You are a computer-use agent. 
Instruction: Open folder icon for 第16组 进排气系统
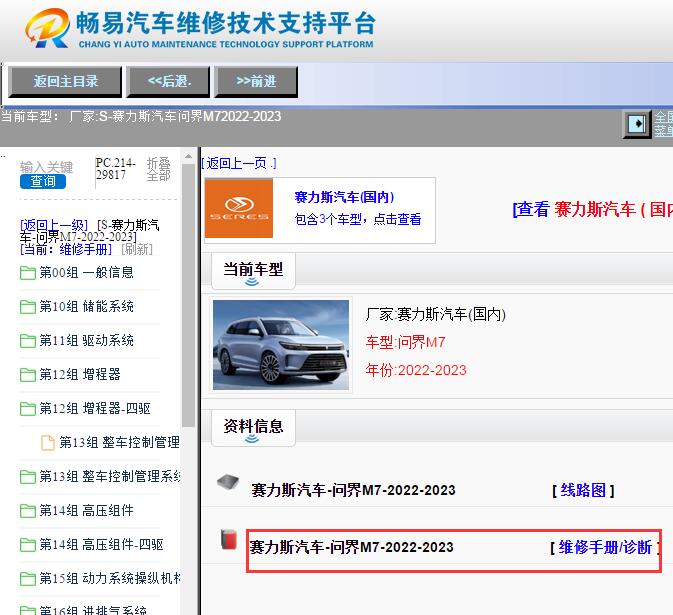point(28,610)
